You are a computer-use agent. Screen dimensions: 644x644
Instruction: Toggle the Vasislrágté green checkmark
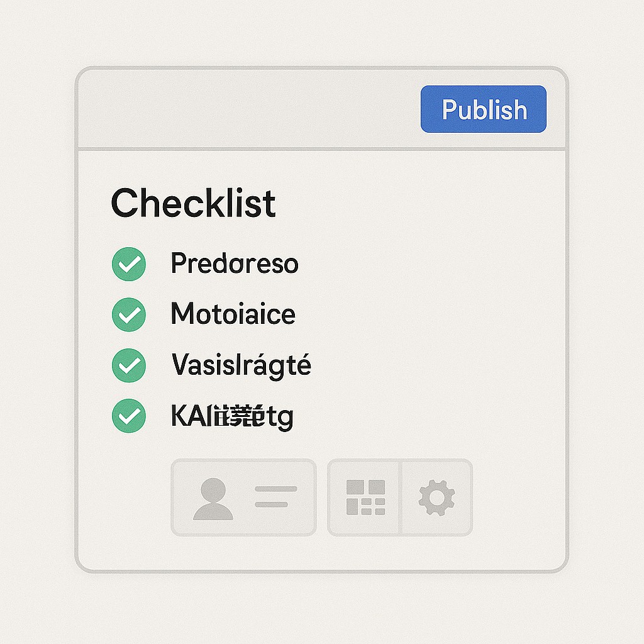point(129,366)
